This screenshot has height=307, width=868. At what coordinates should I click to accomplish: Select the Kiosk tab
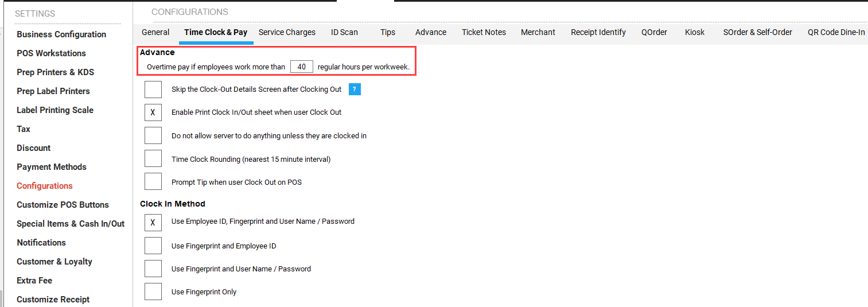(695, 32)
